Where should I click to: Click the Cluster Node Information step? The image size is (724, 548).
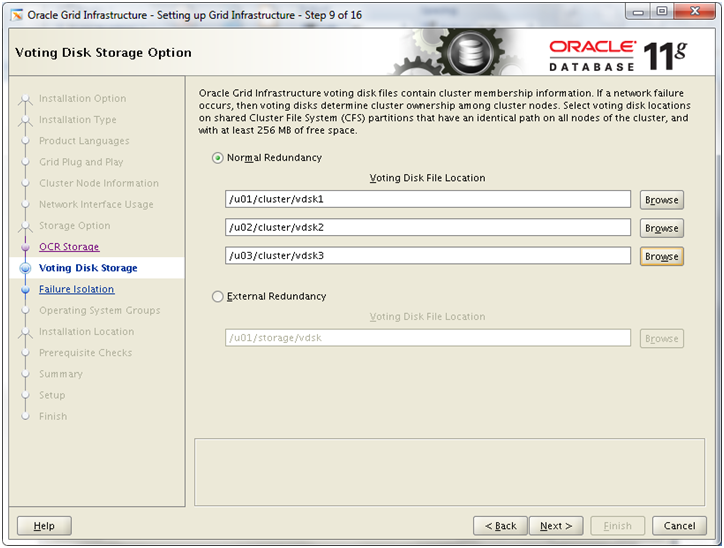99,183
